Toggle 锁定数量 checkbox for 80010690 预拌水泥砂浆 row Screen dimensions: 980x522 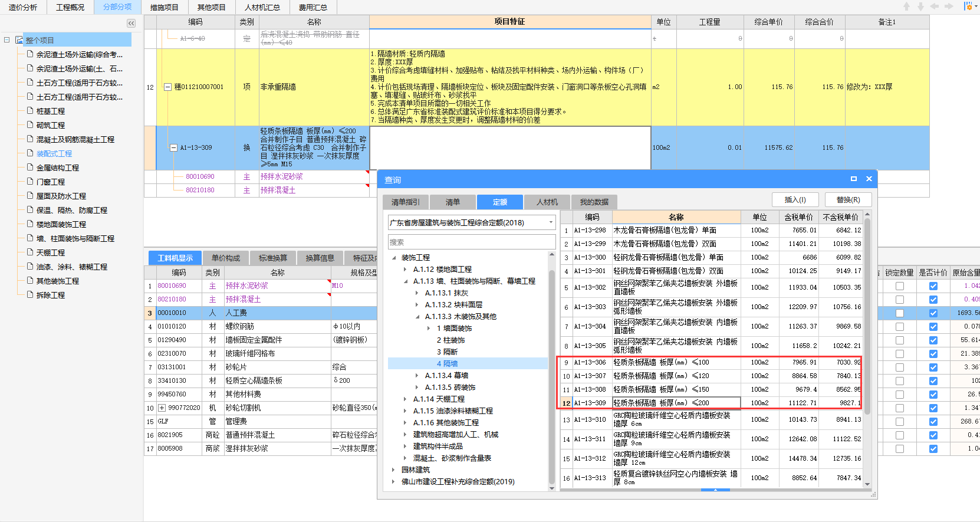tap(899, 285)
